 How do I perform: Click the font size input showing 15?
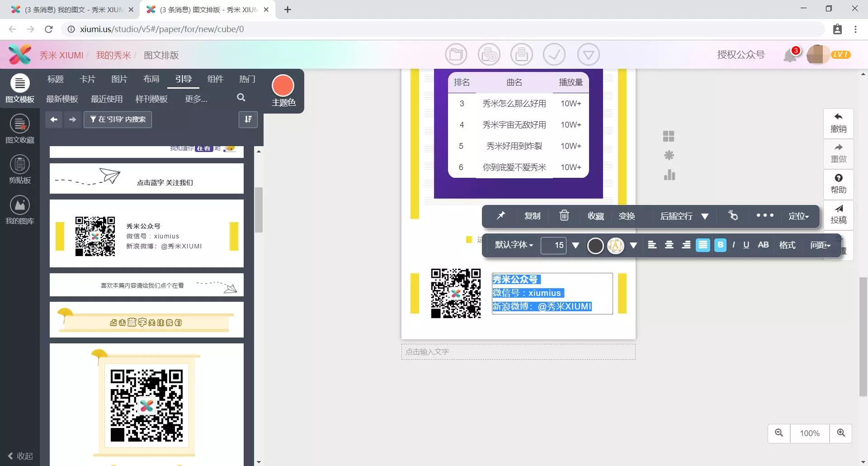coord(553,245)
